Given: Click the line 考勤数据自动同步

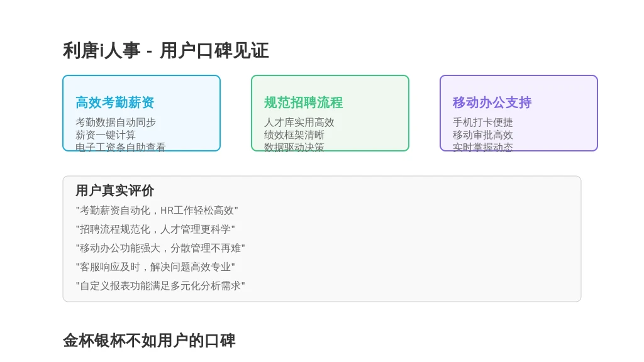Looking at the screenshot, I should 116,123.
